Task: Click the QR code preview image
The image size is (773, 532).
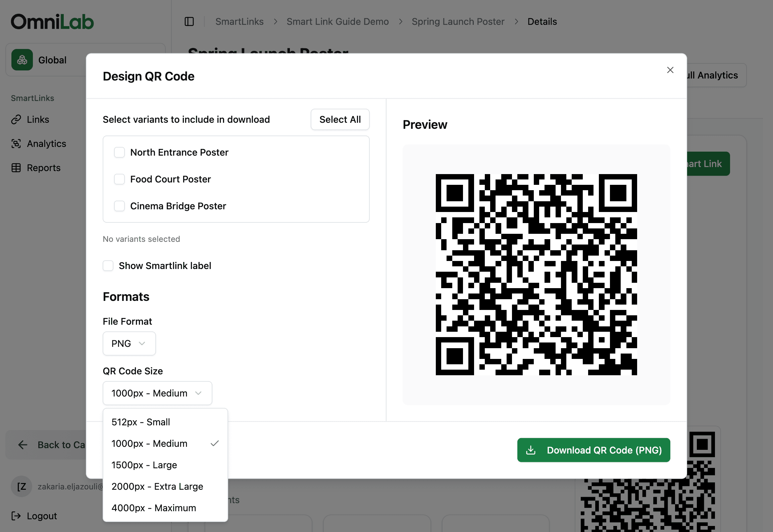Action: [x=536, y=274]
